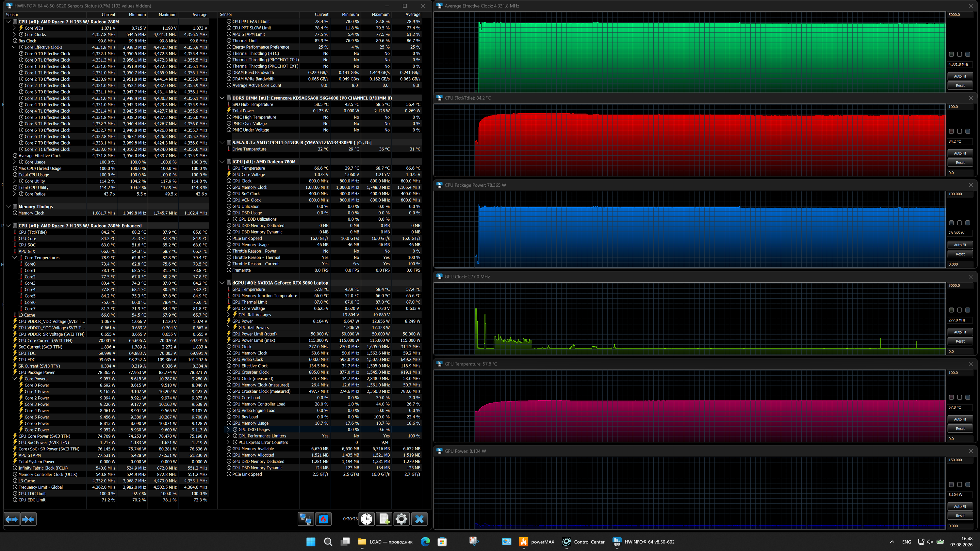Viewport: 980px width, 551px height.
Task: Click the red fan control icon
Action: pyautogui.click(x=323, y=519)
